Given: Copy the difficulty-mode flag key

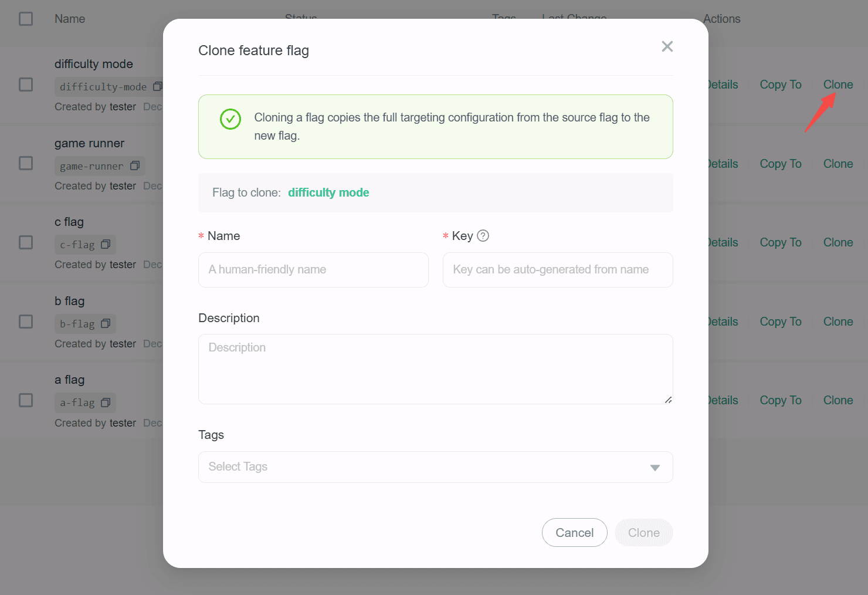Looking at the screenshot, I should [157, 86].
